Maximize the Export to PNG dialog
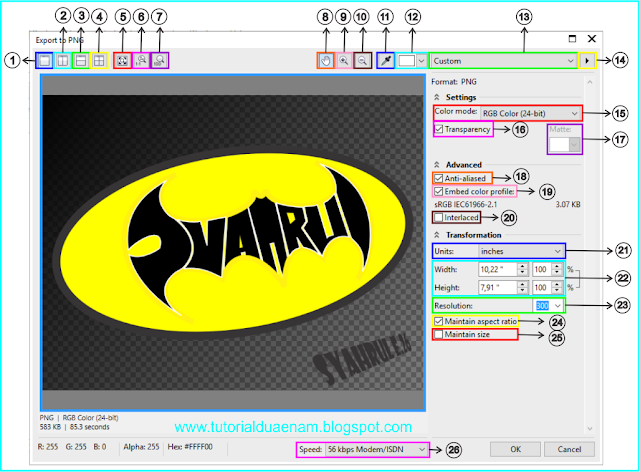This screenshot has height=472, width=640. tap(572, 39)
